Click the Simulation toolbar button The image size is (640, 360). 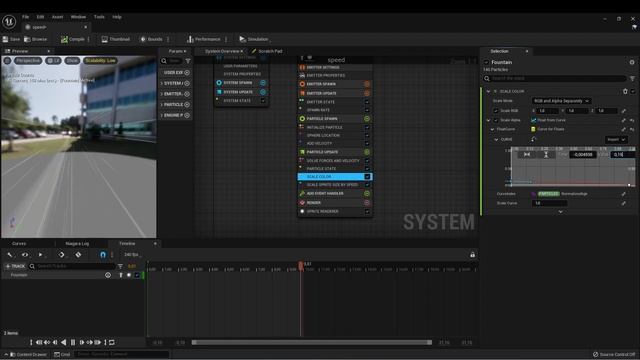[x=254, y=39]
